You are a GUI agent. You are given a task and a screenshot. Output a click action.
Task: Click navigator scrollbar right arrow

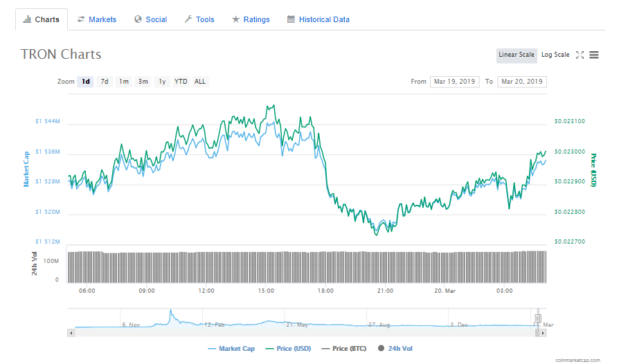click(x=543, y=333)
